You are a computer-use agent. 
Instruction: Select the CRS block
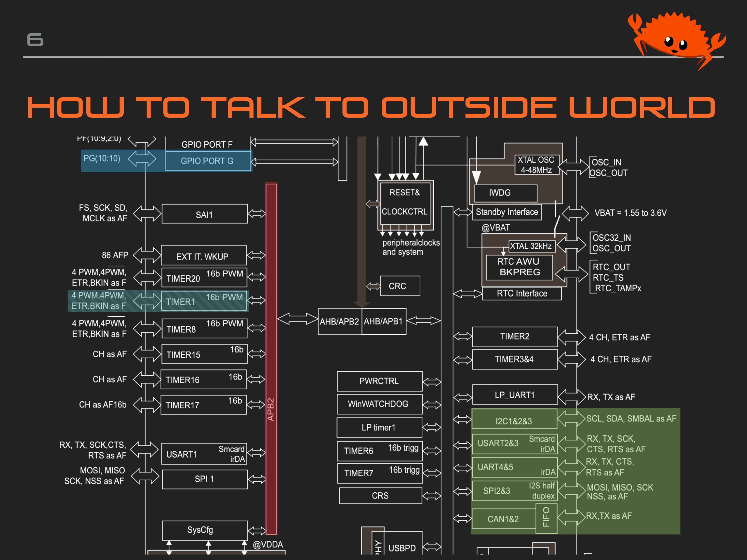(381, 496)
